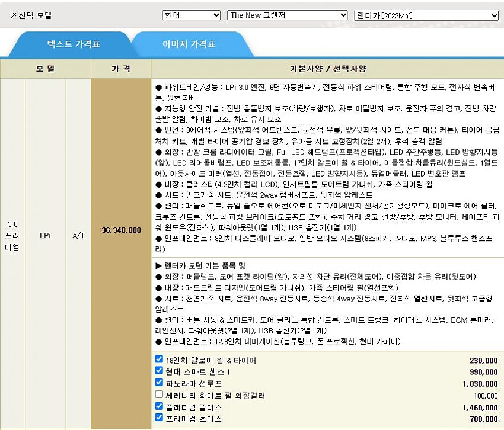The height and width of the screenshot is (430, 504).
Task: Select the 3.0 프리미엄 model cell
Action: click(x=13, y=236)
